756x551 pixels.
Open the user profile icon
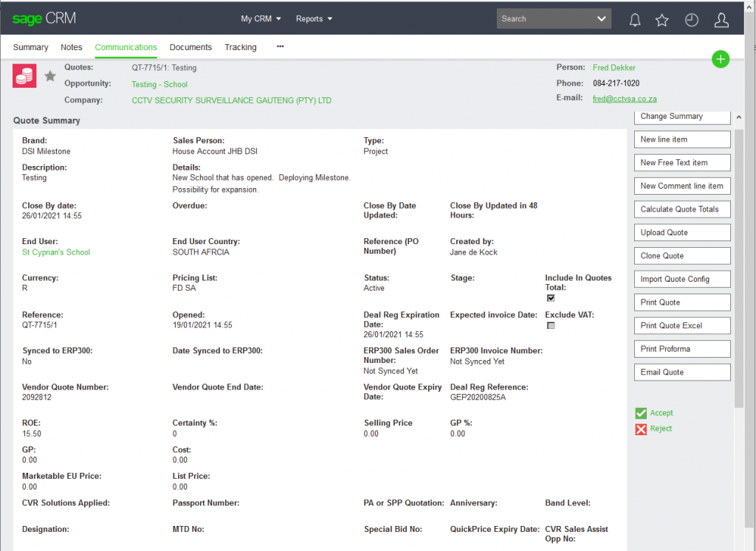(721, 20)
